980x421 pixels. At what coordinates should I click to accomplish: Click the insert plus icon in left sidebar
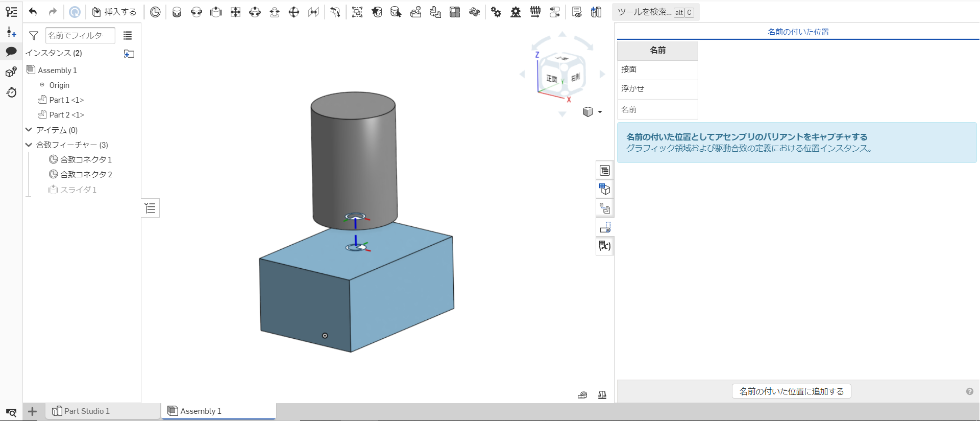pos(11,32)
